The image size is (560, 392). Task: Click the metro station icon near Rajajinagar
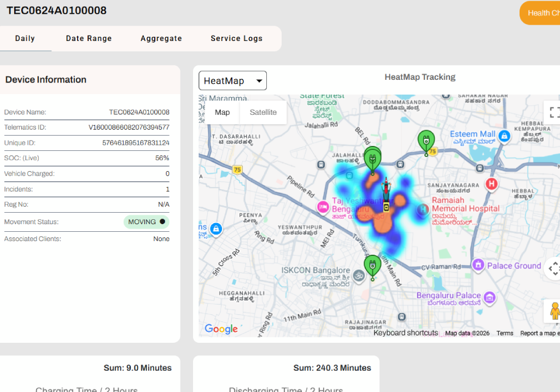point(402,317)
